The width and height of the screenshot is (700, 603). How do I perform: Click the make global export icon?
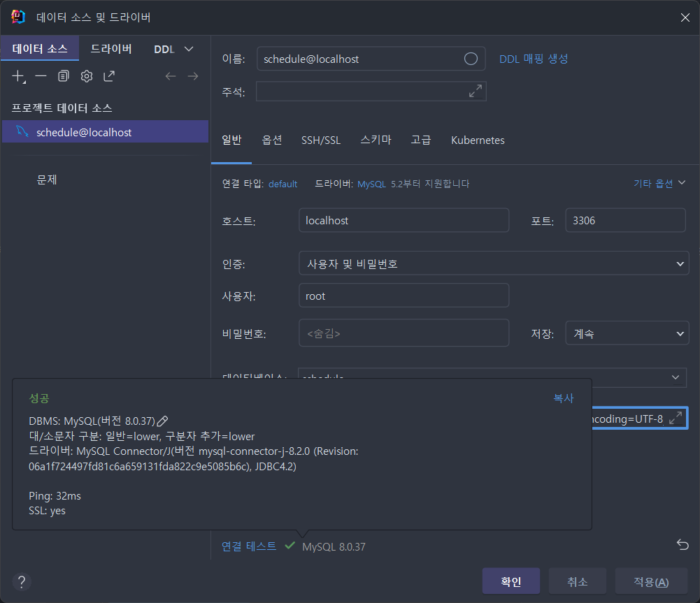tap(109, 76)
